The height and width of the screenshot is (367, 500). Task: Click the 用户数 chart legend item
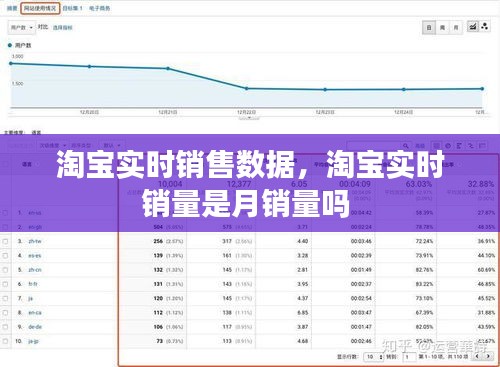[x=19, y=45]
